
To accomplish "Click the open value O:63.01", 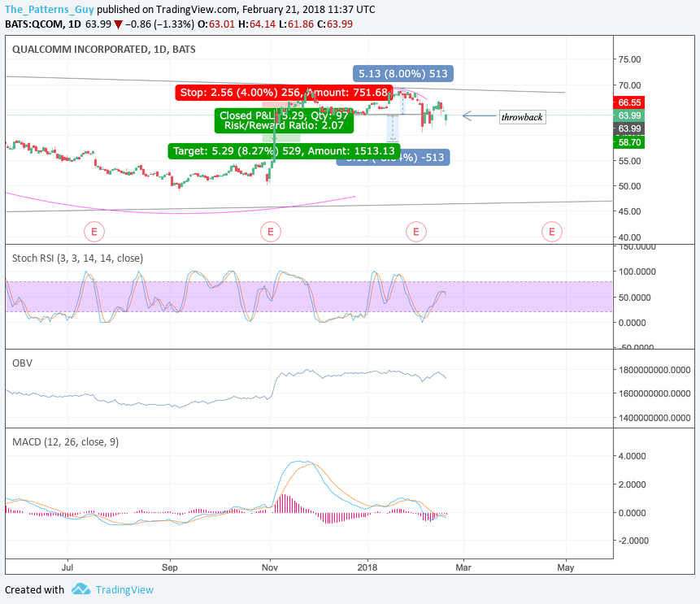I will point(216,24).
